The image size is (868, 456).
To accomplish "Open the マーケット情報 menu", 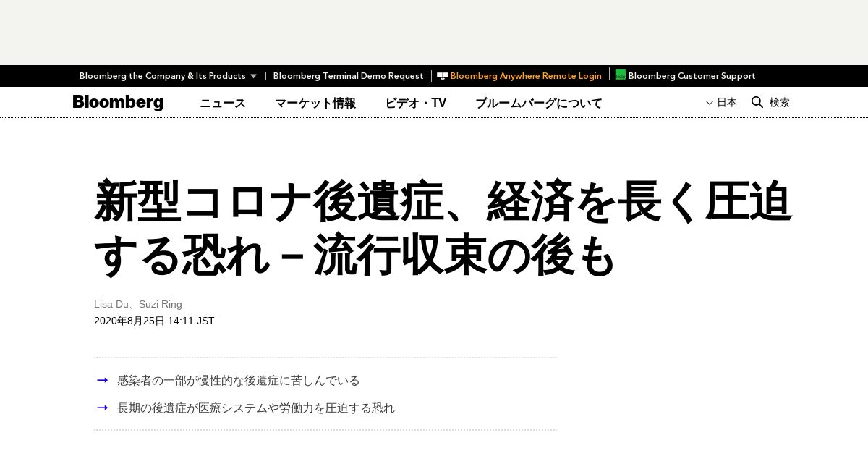I will pyautogui.click(x=315, y=103).
